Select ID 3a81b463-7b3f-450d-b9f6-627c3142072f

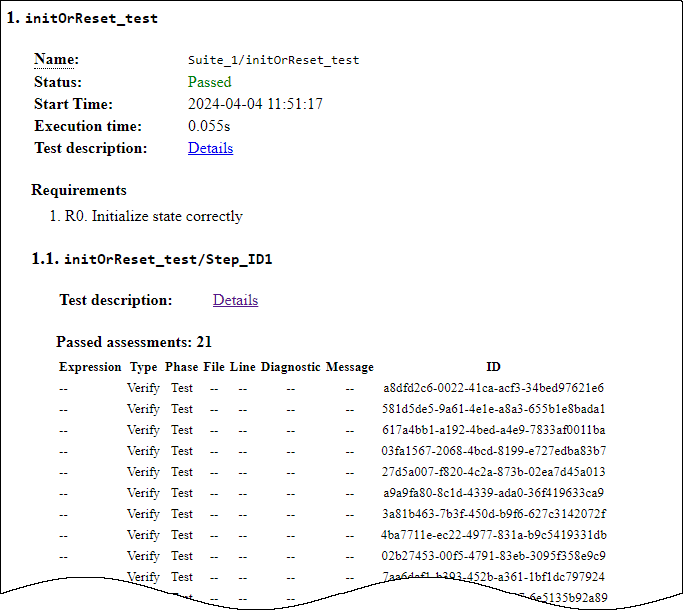pos(494,514)
